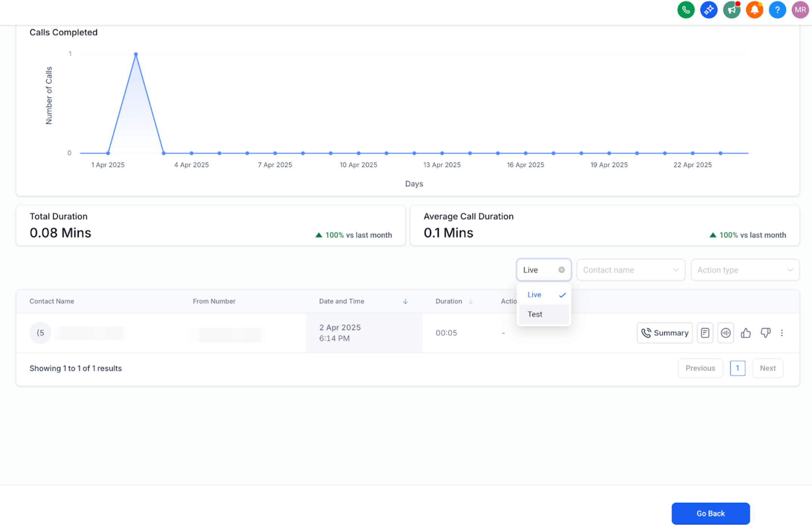812x531 pixels.
Task: Expand the Contact name dropdown
Action: tap(631, 270)
